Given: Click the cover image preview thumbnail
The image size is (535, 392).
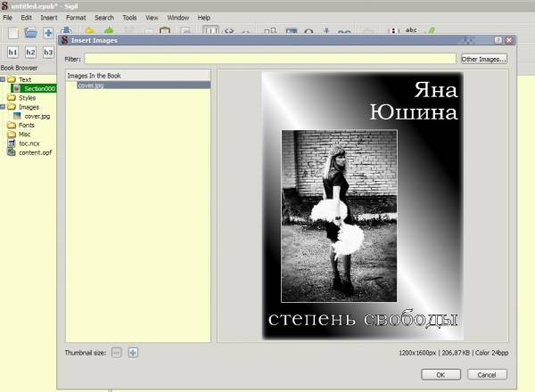Looking at the screenshot, I should (x=362, y=206).
